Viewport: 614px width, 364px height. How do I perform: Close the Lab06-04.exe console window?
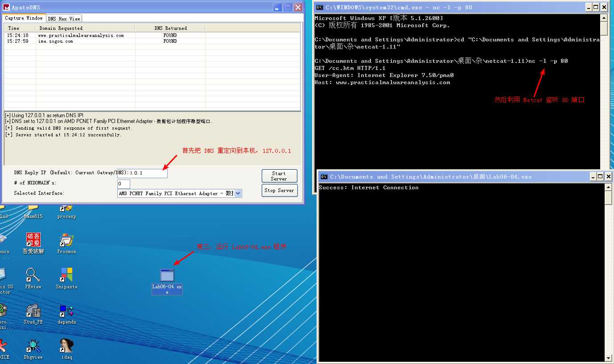pyautogui.click(x=609, y=176)
